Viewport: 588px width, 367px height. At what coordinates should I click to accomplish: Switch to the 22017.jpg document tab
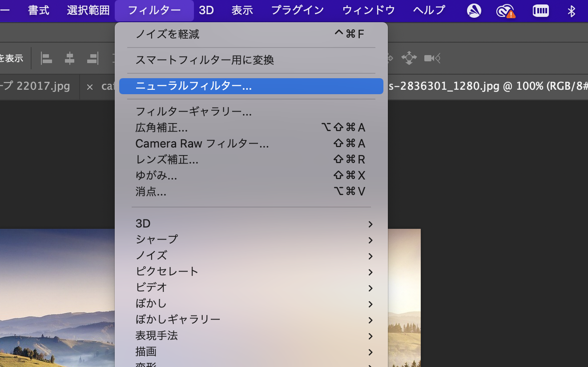click(40, 87)
